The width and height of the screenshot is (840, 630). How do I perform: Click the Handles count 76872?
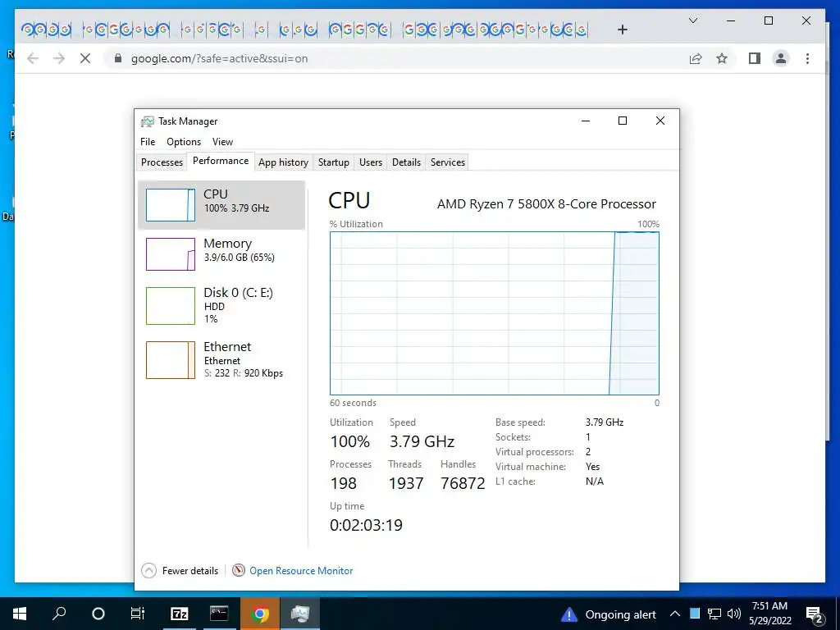[463, 483]
